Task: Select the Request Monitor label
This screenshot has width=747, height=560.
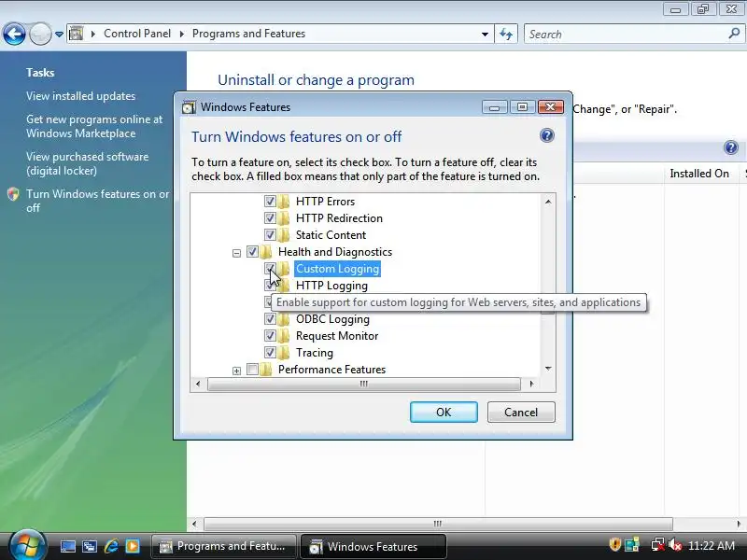Action: (x=337, y=336)
